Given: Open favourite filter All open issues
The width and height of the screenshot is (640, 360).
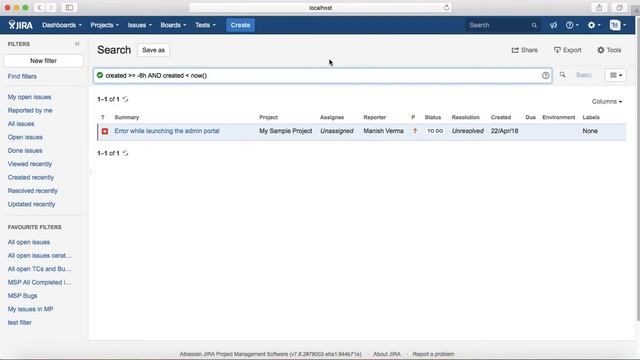Looking at the screenshot, I should point(29,242).
